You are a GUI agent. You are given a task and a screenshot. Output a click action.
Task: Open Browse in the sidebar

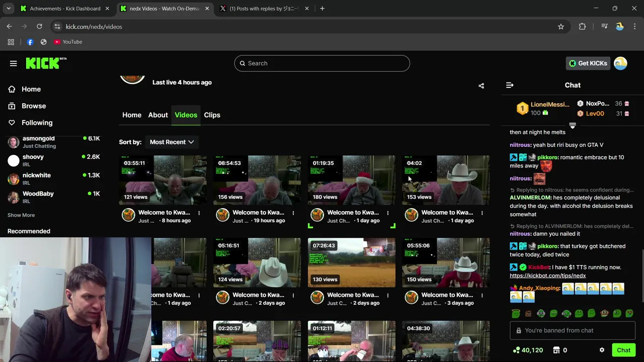point(34,106)
